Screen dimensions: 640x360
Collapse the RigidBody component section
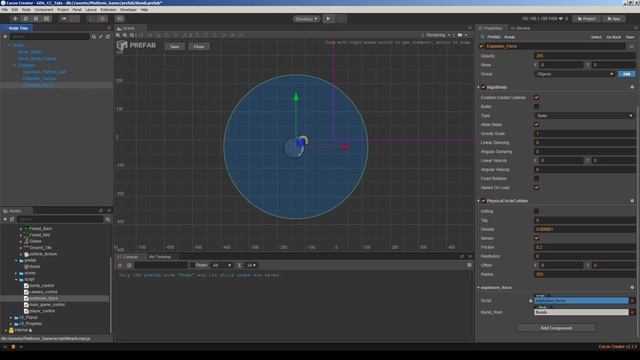coord(478,87)
